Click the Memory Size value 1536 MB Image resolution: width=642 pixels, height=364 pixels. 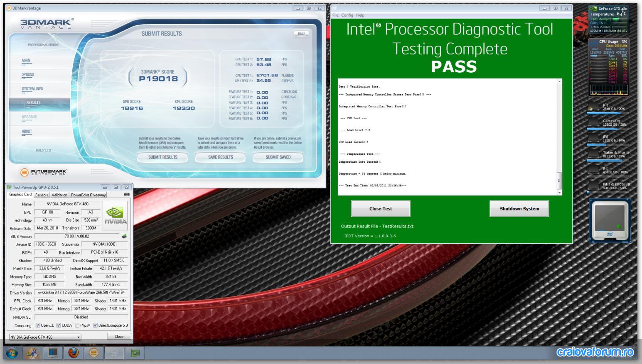click(x=49, y=285)
